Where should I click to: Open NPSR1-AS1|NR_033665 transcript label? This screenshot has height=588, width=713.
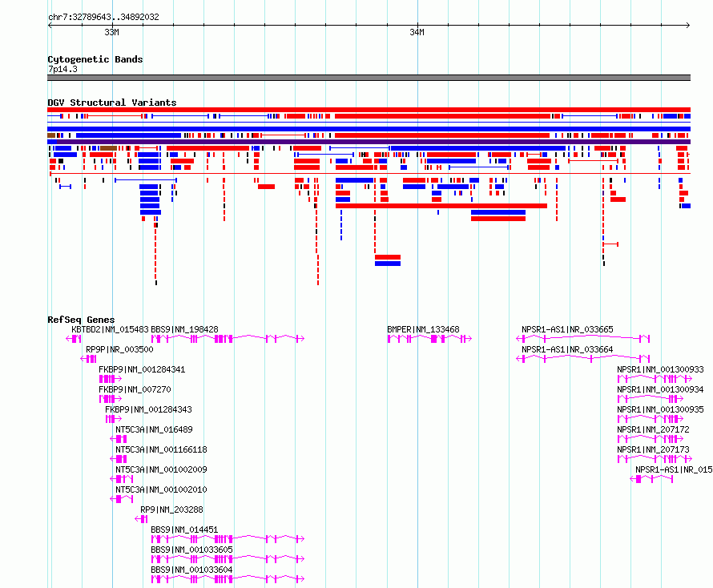[x=567, y=329]
